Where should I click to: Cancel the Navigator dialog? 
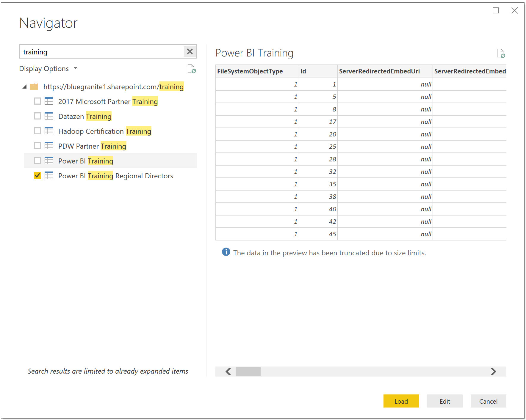488,401
